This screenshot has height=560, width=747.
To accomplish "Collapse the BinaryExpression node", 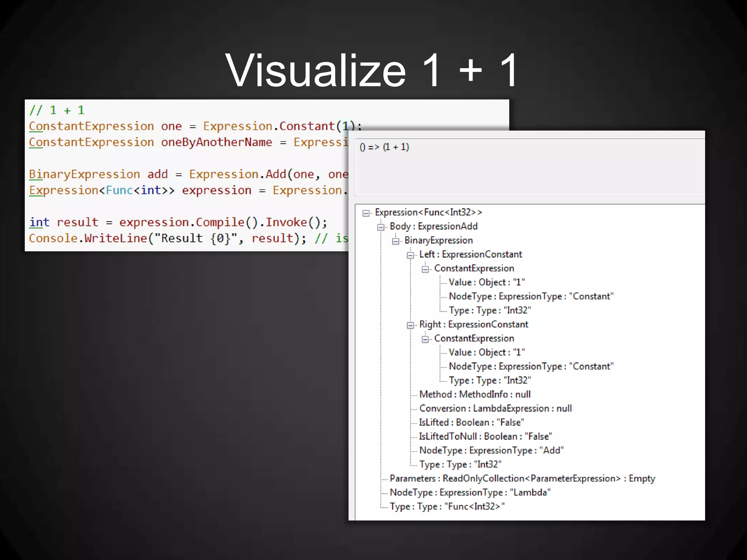I will pyautogui.click(x=396, y=241).
